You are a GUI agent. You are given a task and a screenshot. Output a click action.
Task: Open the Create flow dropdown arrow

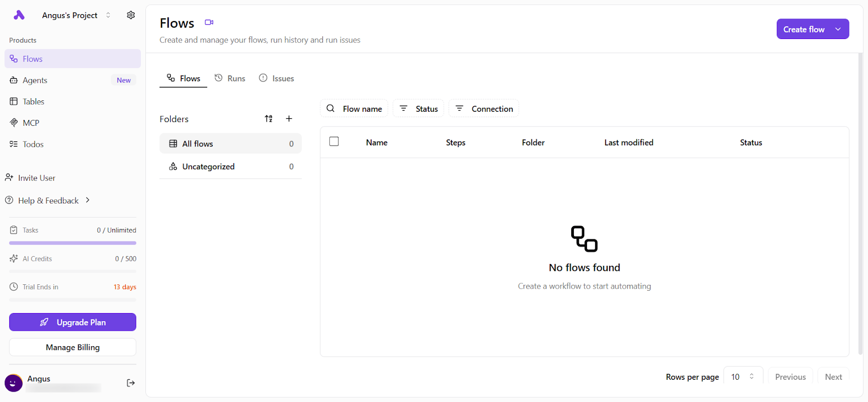click(838, 29)
